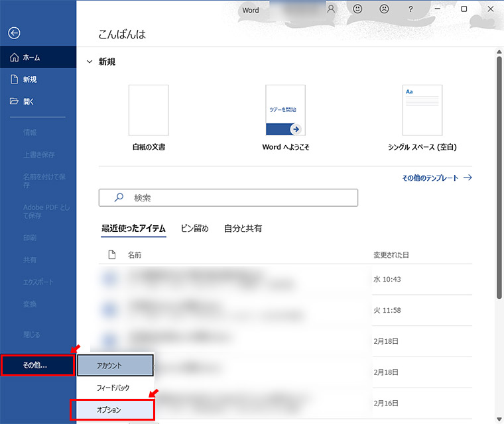
Task: Click the 水 10:43 date entry
Action: click(387, 280)
